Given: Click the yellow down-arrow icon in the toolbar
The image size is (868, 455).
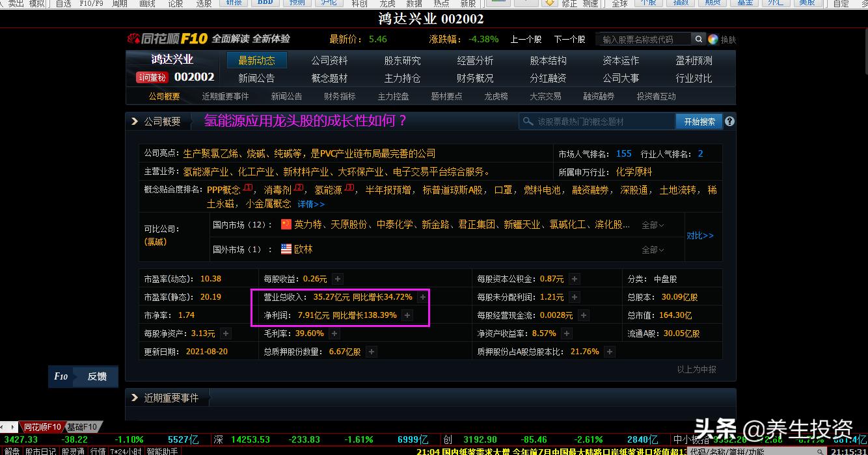Looking at the screenshot, I should click(x=550, y=3).
